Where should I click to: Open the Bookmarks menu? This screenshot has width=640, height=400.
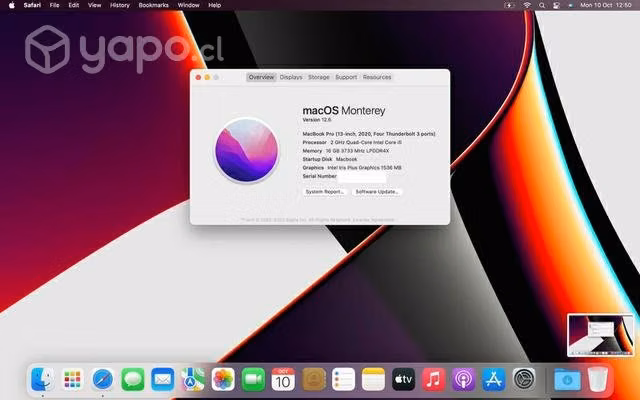pyautogui.click(x=153, y=5)
